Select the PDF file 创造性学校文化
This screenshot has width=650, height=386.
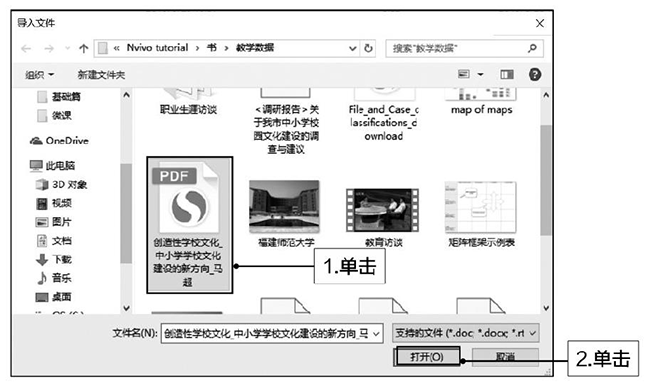189,225
